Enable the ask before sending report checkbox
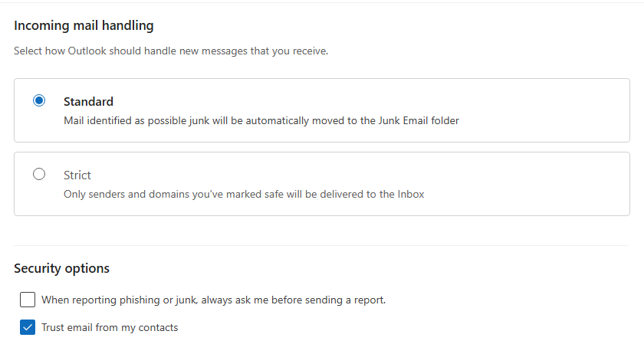This screenshot has height=354, width=644. coord(28,300)
